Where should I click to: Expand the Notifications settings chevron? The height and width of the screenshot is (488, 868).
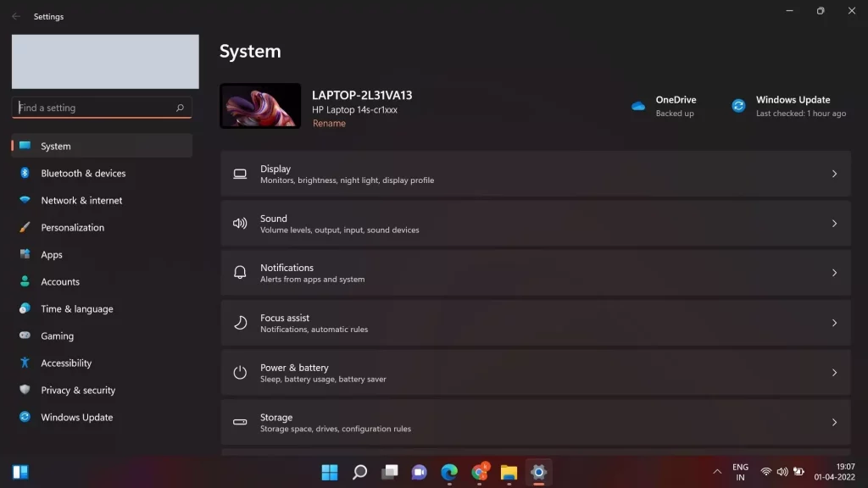(834, 273)
